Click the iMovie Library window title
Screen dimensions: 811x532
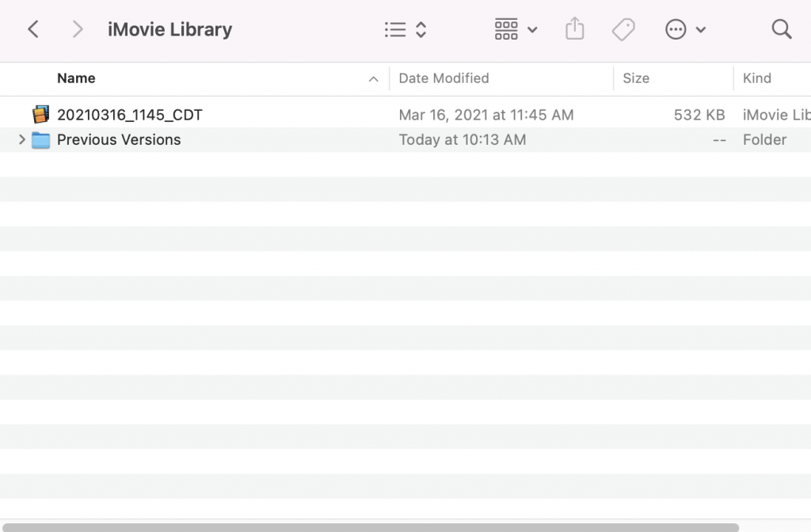pyautogui.click(x=169, y=29)
